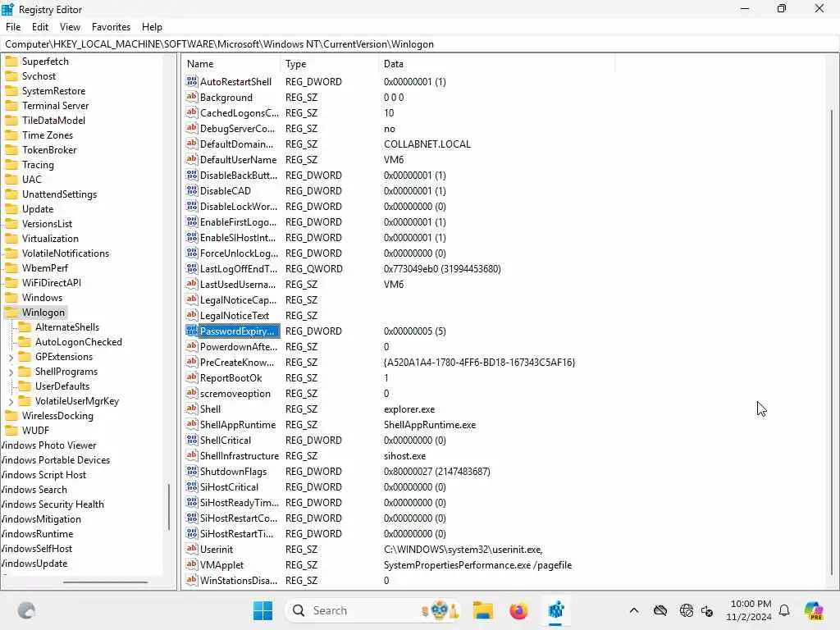
Task: Select the WindowsUpdate key
Action: pos(34,564)
